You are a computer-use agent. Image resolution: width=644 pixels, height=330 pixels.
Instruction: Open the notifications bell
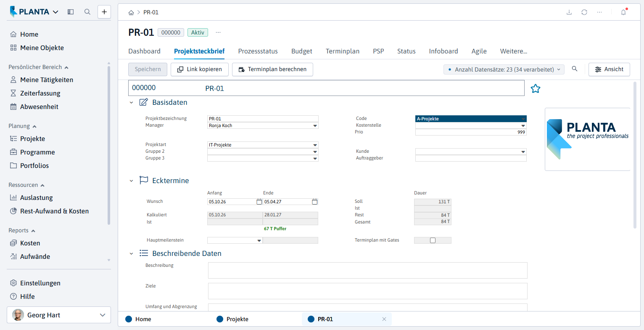[623, 12]
